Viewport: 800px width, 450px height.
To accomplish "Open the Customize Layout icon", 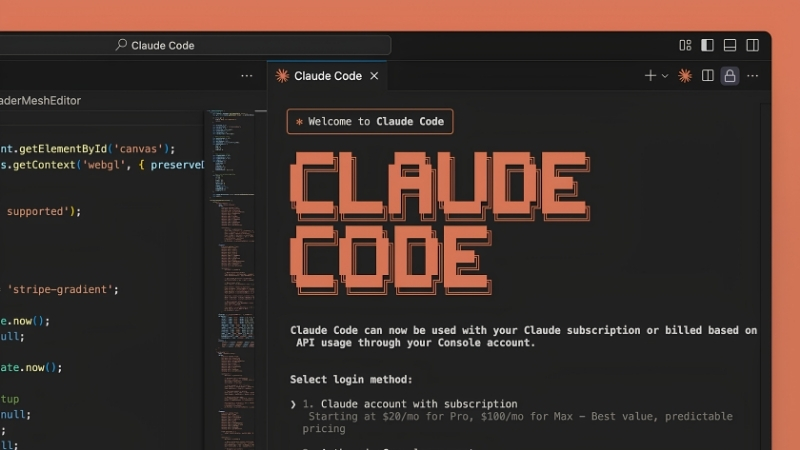I will (685, 45).
